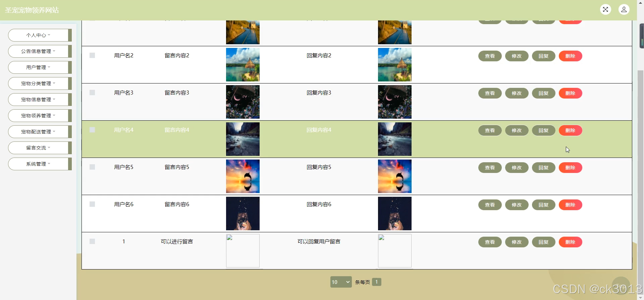Viewport: 644px width, 300px height.
Task: Tick the checkbox for 用户名2 row
Action: tap(92, 55)
